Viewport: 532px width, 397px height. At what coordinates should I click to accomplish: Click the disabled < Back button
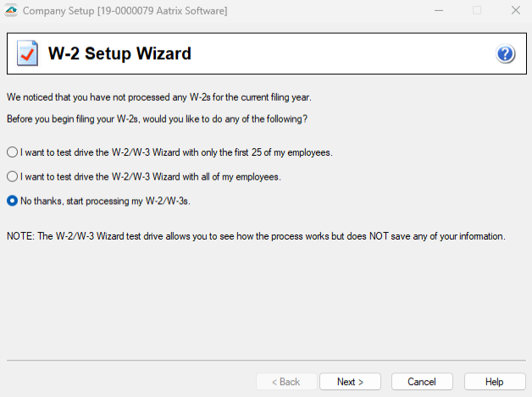point(286,382)
